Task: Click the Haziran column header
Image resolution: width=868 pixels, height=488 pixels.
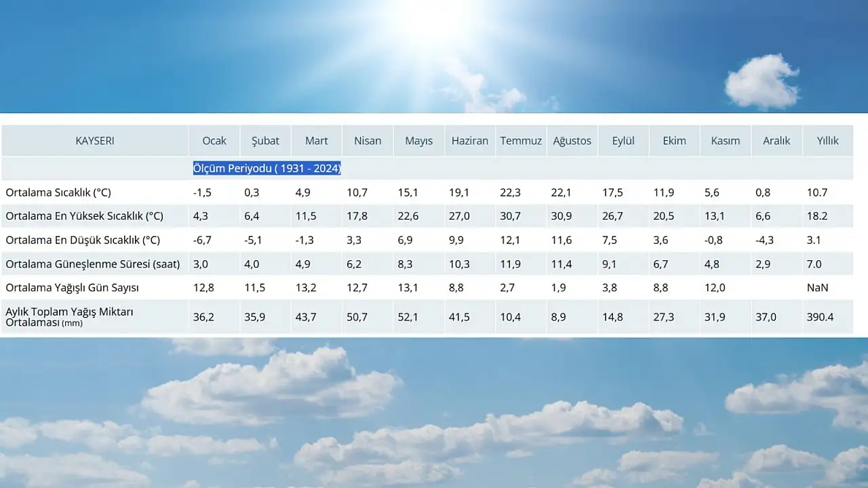Action: [470, 141]
